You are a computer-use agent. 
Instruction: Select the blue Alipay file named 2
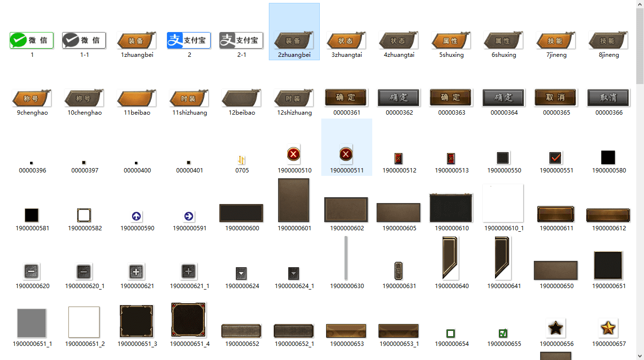[x=189, y=40]
